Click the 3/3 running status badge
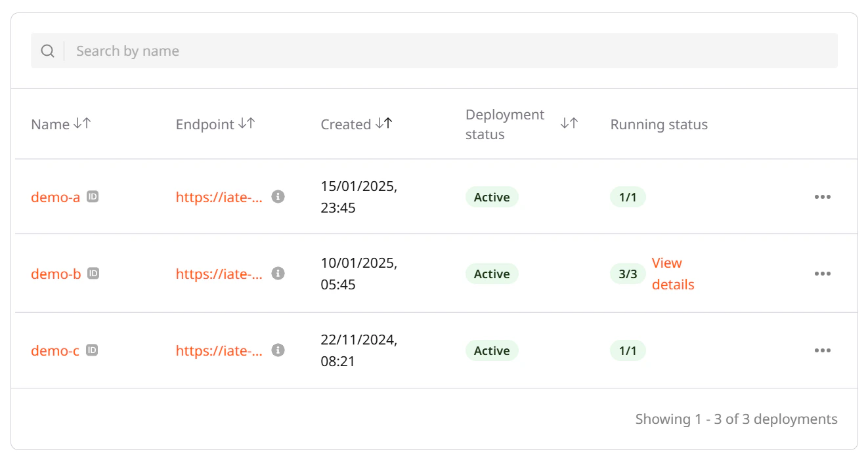Viewport: 868px width, 458px height. (627, 274)
